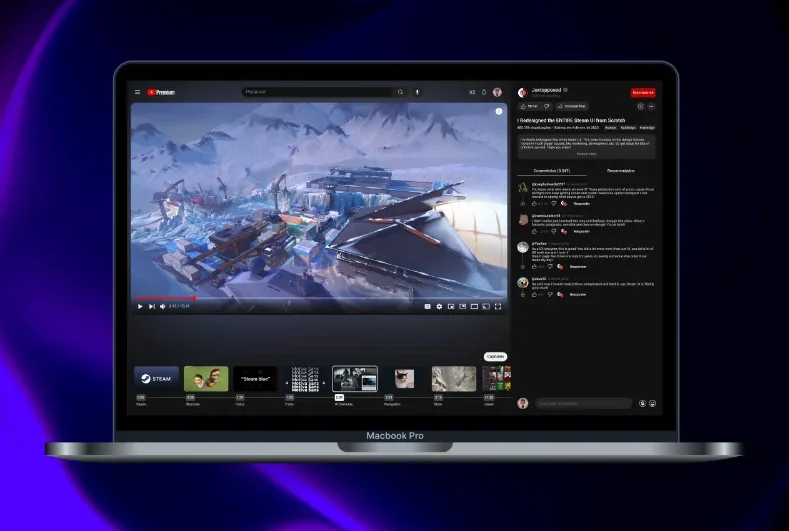Screen dimensions: 789x531
Task: Dislike the video with thumbs down
Action: (x=546, y=106)
